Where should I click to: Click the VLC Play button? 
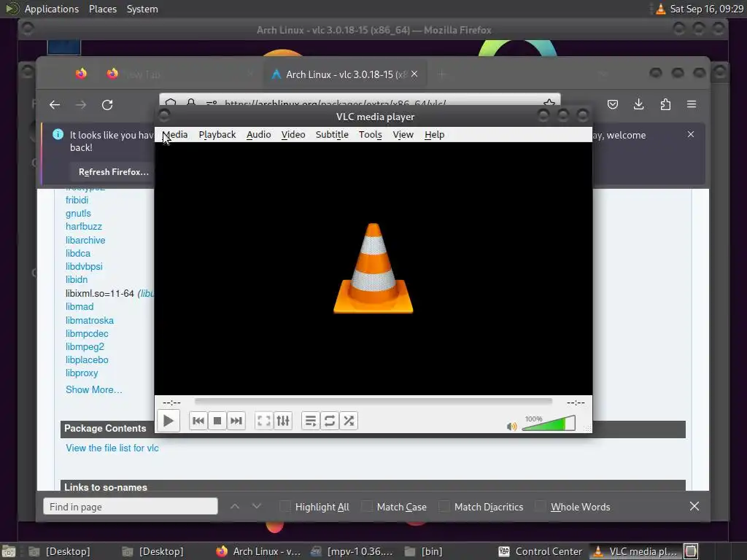pos(169,421)
